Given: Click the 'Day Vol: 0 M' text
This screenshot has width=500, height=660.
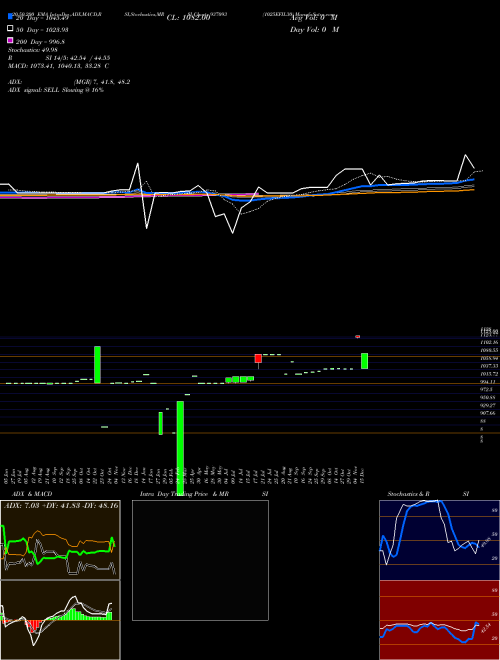Looking at the screenshot, I should coord(314,30).
